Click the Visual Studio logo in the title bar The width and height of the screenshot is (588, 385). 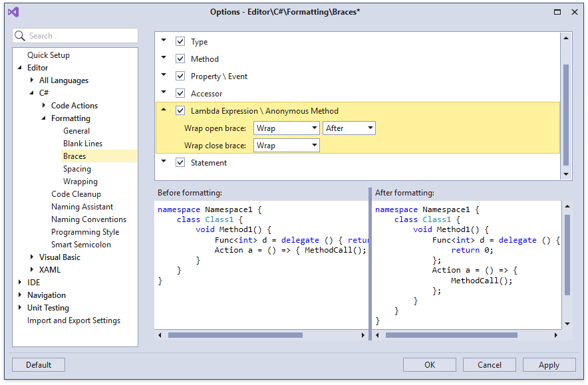[x=13, y=11]
